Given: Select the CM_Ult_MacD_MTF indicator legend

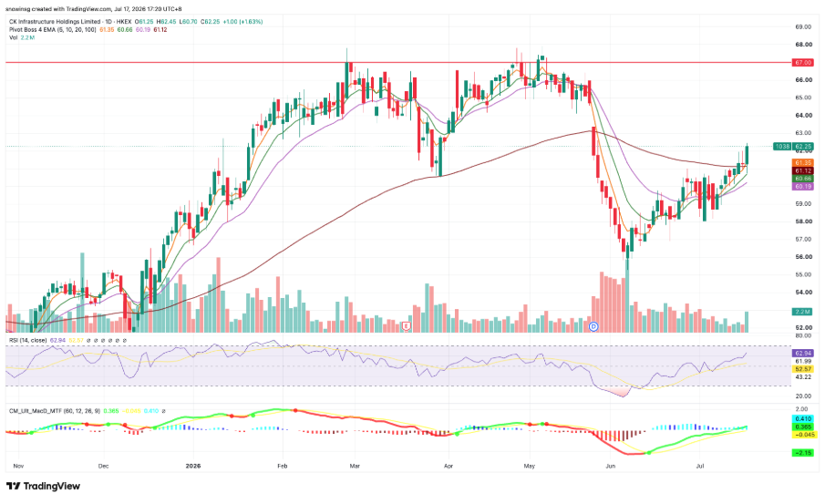Looking at the screenshot, I should pyautogui.click(x=54, y=410).
